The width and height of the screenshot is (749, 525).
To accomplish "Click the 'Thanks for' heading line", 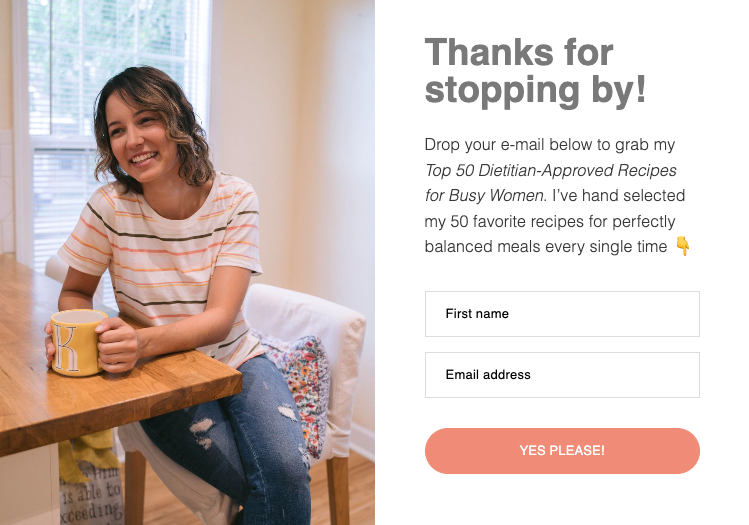I will (x=519, y=52).
